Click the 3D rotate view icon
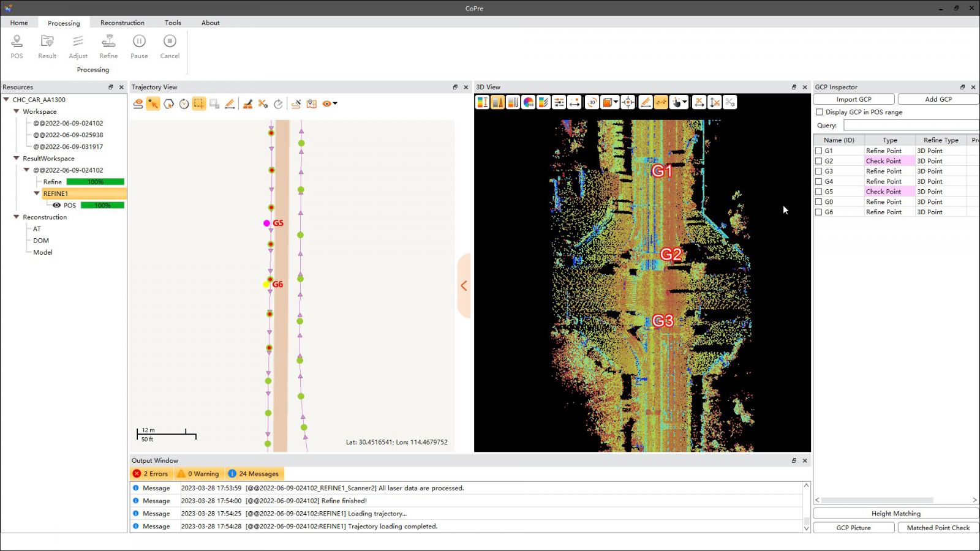Viewport: 980px width, 551px height. click(592, 102)
